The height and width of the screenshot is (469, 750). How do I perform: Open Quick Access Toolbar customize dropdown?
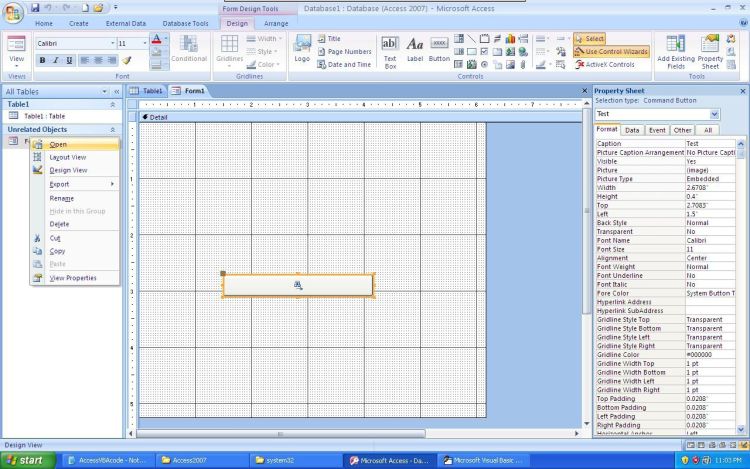(115, 8)
